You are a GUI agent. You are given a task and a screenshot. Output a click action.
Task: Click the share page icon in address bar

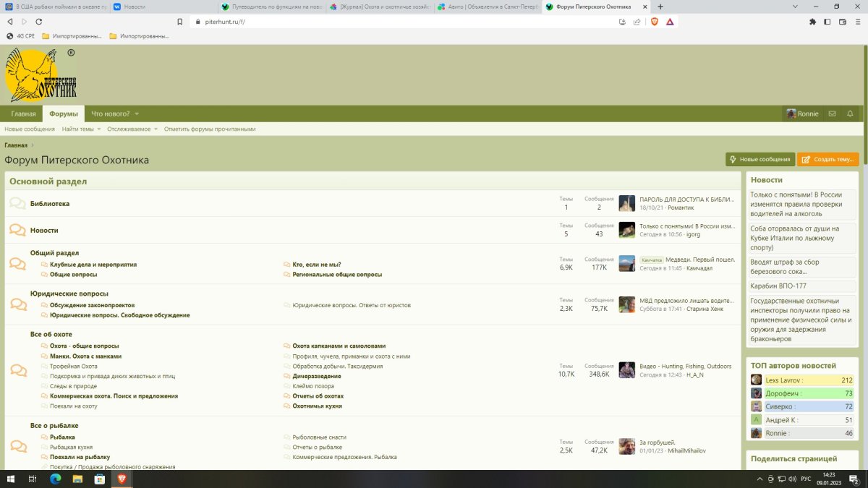pos(637,22)
